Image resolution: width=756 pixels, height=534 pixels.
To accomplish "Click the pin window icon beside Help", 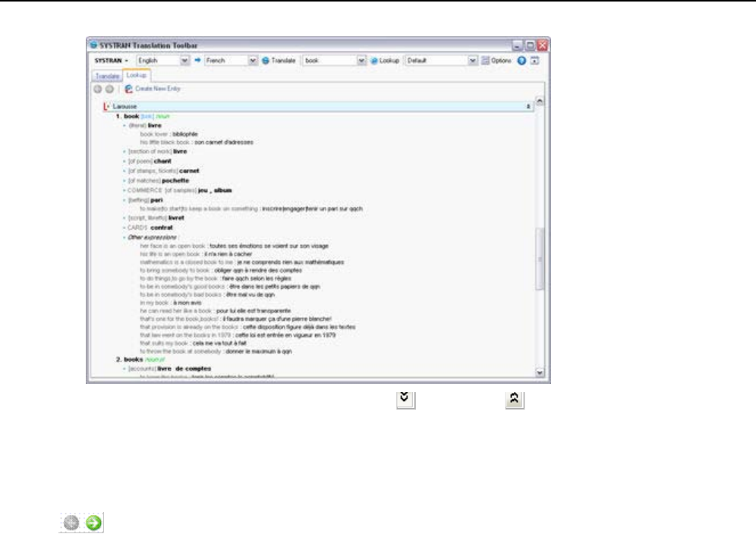I will pos(534,61).
